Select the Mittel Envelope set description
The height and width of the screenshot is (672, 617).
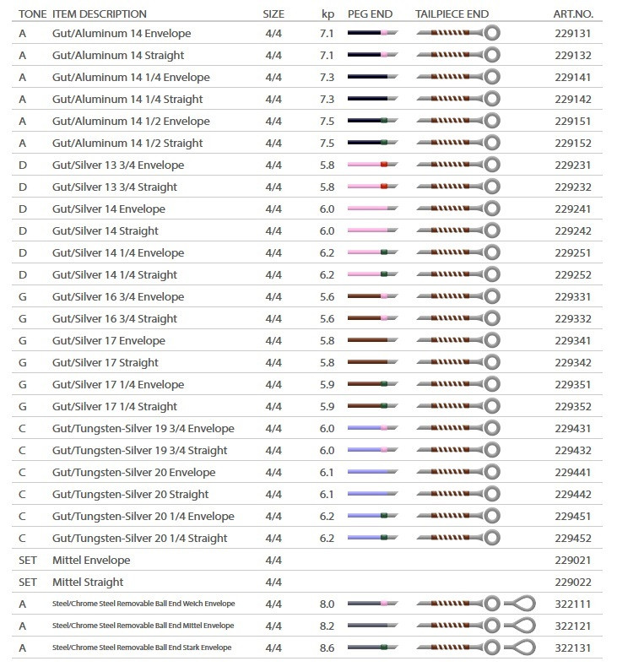91,561
